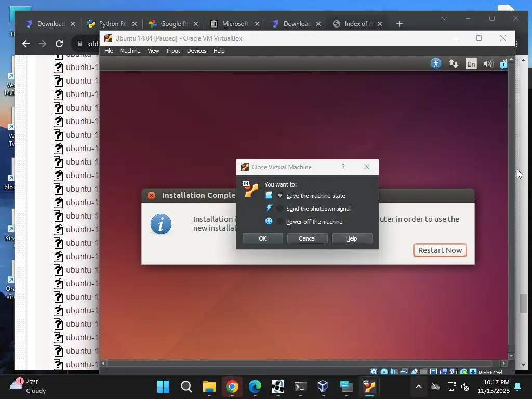Reload the Chrome page

(59, 44)
